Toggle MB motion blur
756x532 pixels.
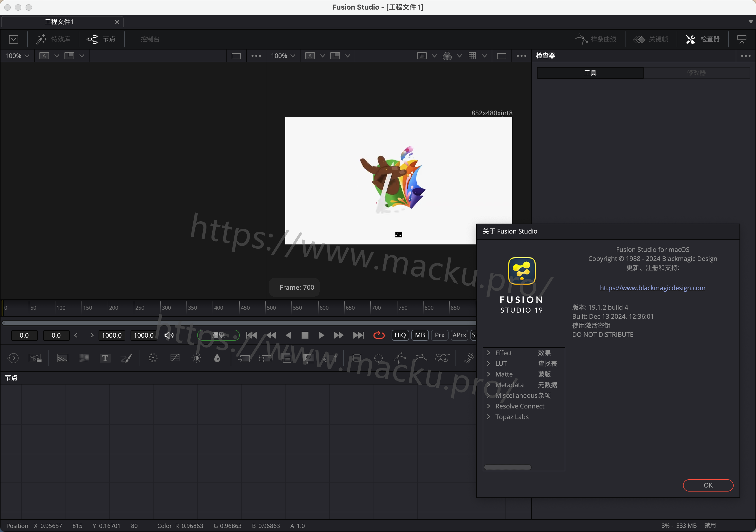point(420,335)
